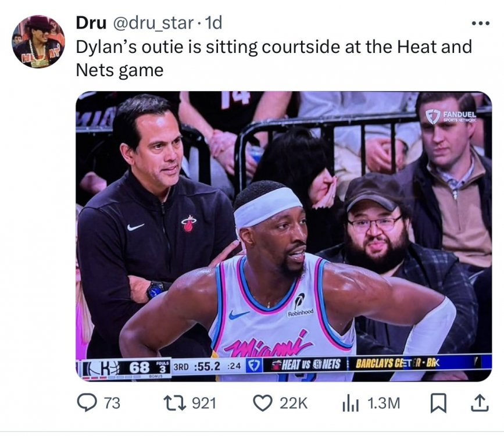Screen dimensions: 504x436
Task: Open the view analytics bar chart icon
Action: 351,403
